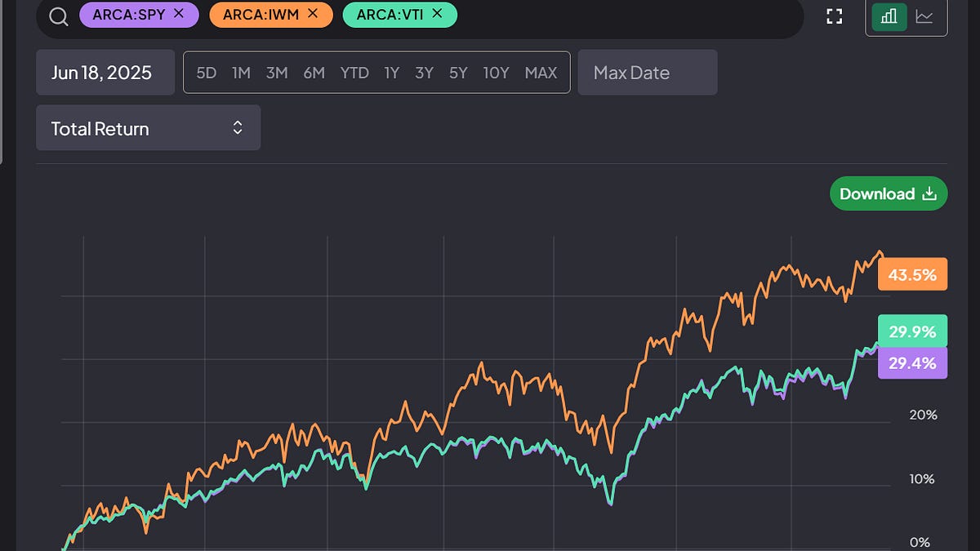Remove the ARCA:IWM ticker chip

(x=311, y=14)
